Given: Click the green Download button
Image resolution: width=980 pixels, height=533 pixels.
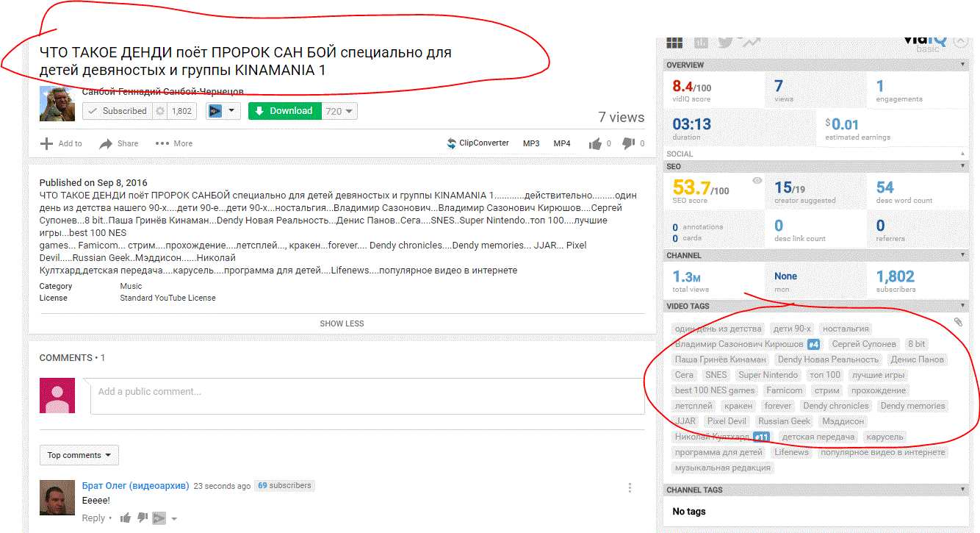Looking at the screenshot, I should point(285,111).
